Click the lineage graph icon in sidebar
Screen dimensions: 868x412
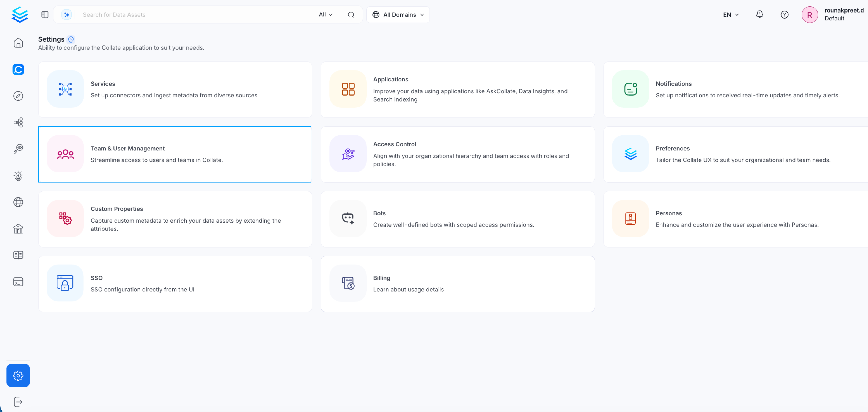tap(18, 122)
